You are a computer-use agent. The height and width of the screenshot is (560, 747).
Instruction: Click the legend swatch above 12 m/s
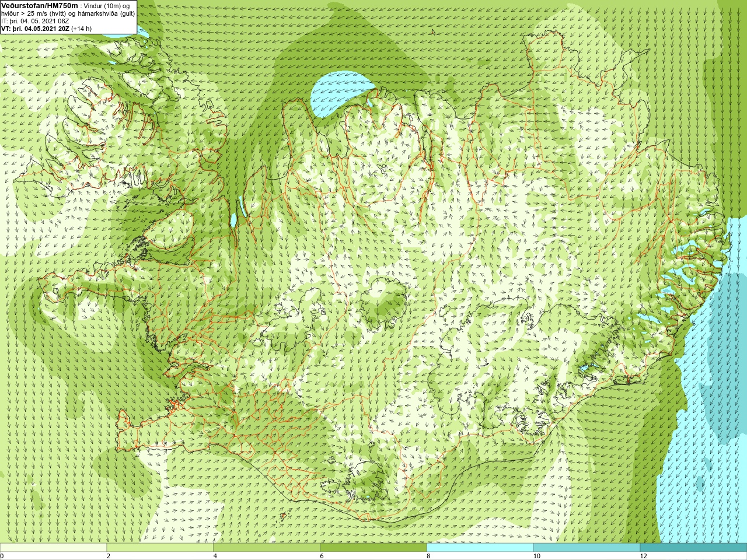(x=693, y=547)
